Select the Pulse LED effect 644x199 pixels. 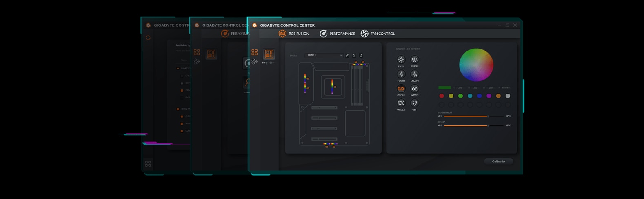pos(414,60)
